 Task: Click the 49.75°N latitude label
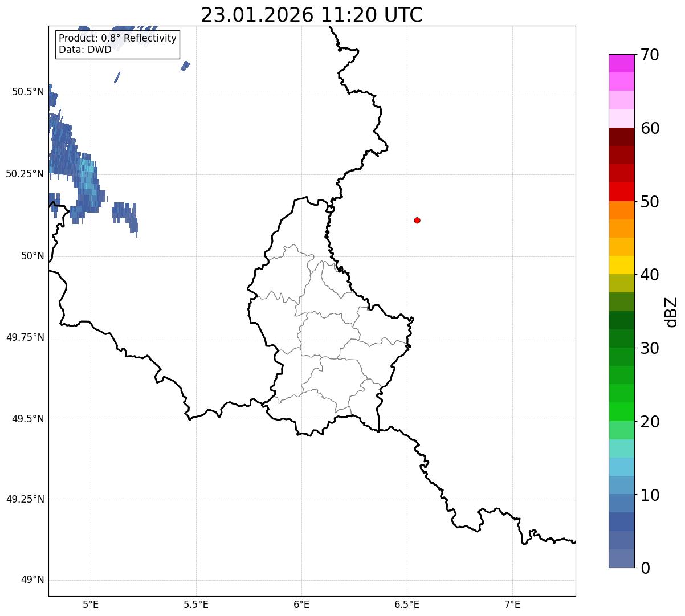tap(25, 337)
